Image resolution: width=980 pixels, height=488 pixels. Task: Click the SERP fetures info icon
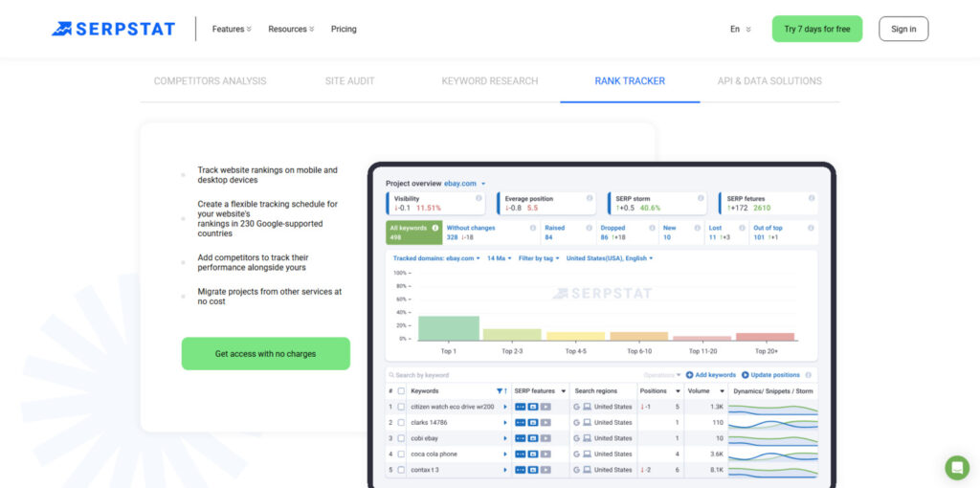[812, 198]
